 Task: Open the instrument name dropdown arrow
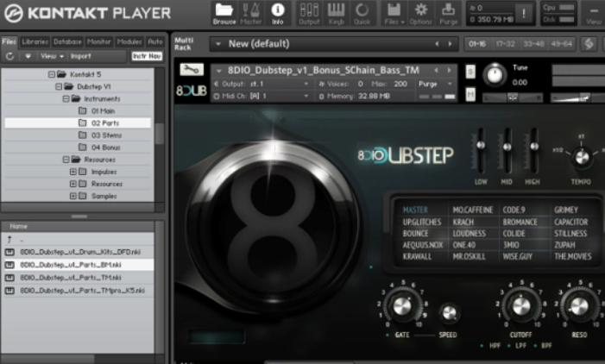click(218, 71)
